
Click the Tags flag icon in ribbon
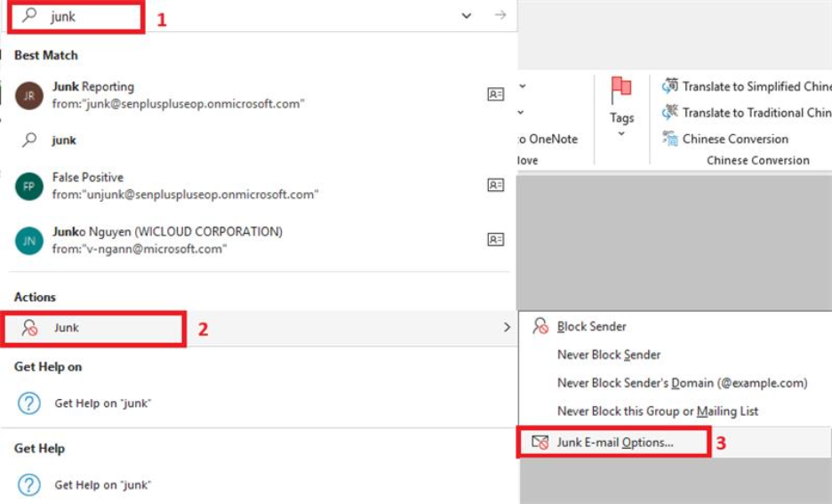point(620,90)
